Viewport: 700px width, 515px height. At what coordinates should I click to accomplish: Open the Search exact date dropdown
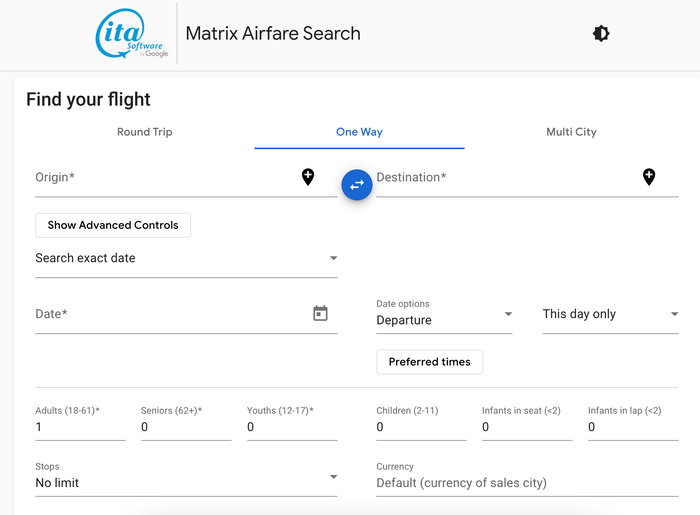pos(186,259)
